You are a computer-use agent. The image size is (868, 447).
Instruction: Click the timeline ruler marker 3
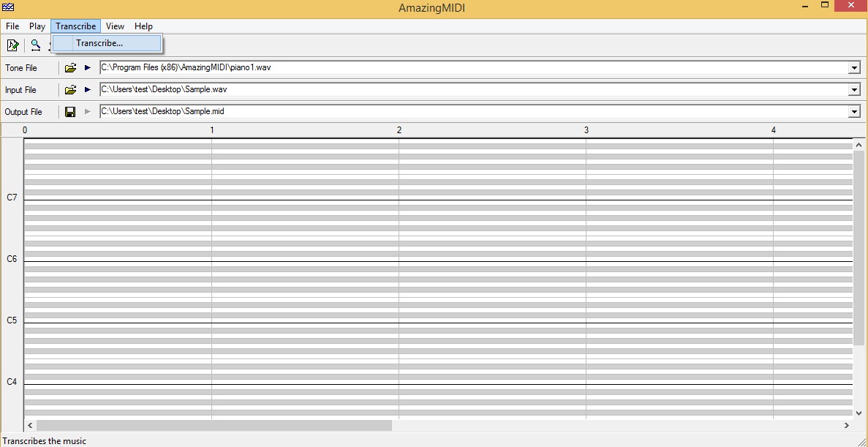(586, 130)
